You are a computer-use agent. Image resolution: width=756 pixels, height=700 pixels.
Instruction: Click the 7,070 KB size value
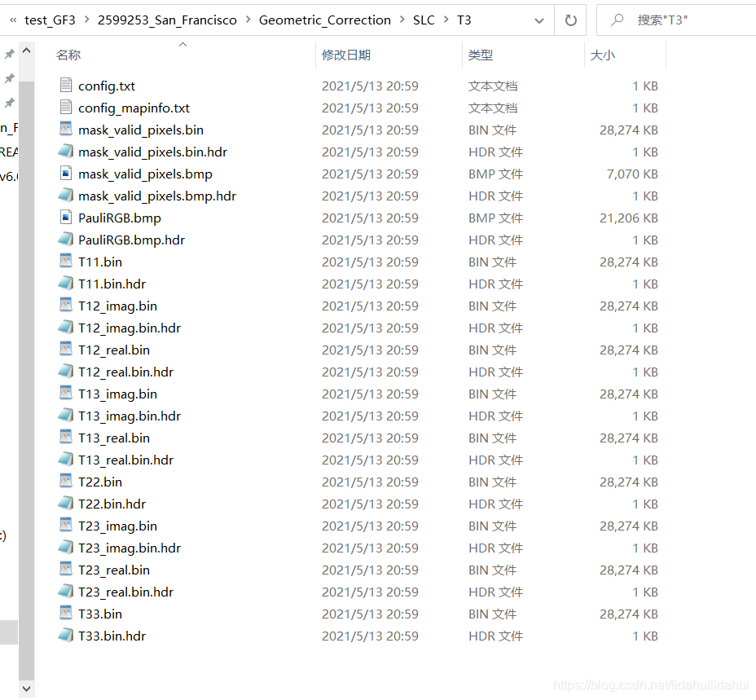(x=632, y=174)
